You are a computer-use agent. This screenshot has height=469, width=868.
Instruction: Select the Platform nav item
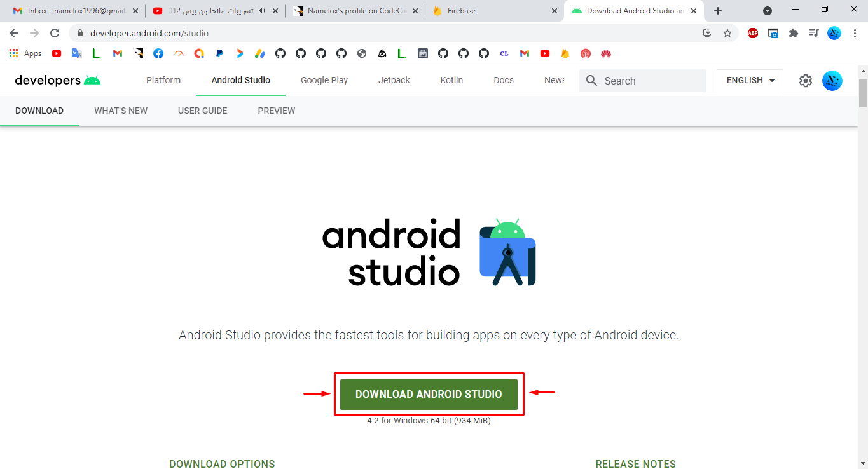pos(163,80)
